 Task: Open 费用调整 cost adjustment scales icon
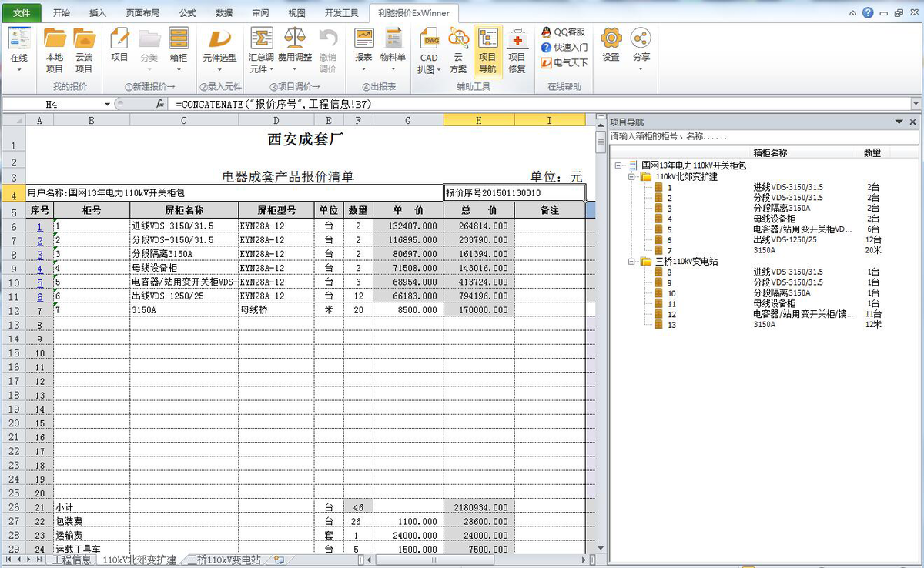(x=295, y=48)
